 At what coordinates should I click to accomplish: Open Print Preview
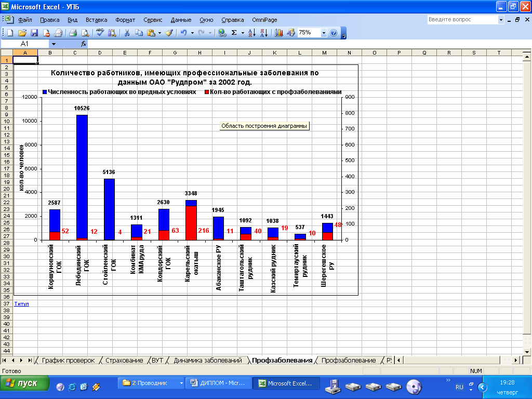pyautogui.click(x=85, y=33)
